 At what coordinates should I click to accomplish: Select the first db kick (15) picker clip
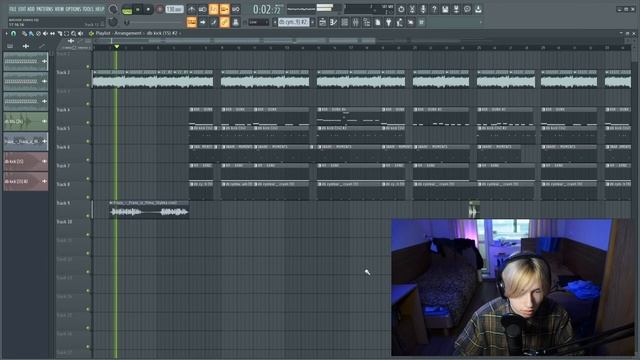click(25, 162)
